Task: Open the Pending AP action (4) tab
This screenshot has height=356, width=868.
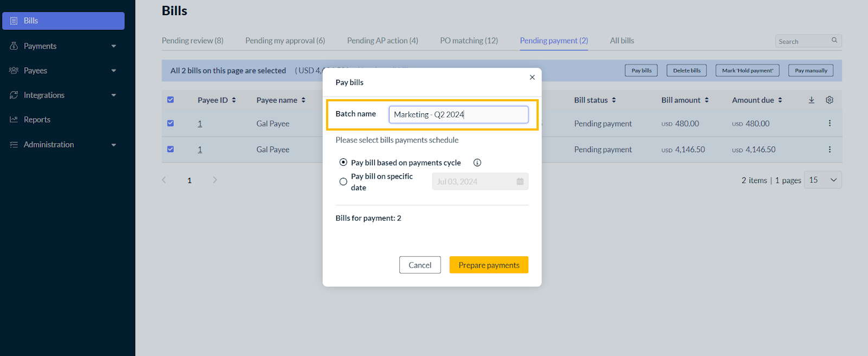Action: [382, 41]
